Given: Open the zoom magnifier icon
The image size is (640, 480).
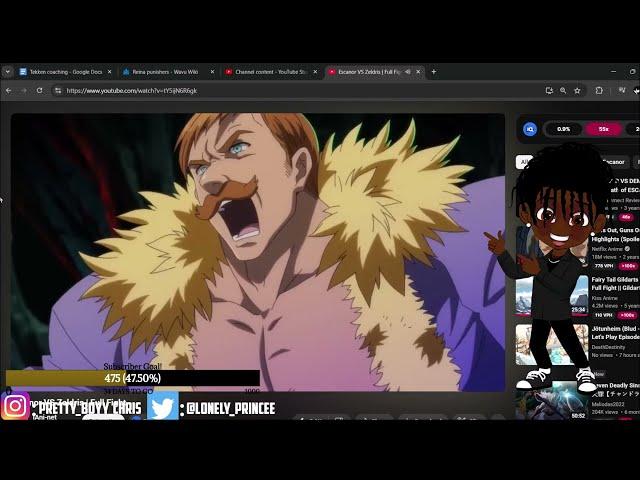Looking at the screenshot, I should tap(563, 91).
